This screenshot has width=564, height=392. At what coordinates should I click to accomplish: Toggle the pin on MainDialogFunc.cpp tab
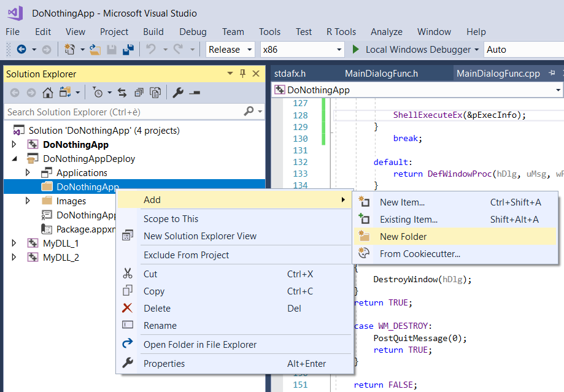[x=552, y=73]
